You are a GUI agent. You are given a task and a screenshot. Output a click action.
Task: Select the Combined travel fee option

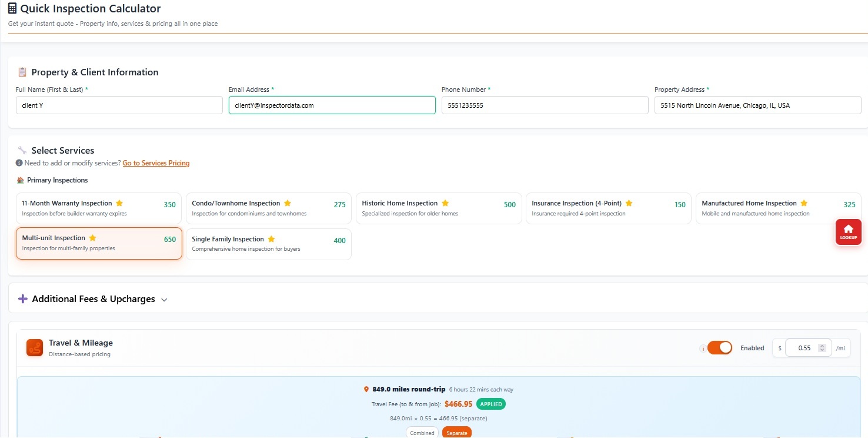422,433
